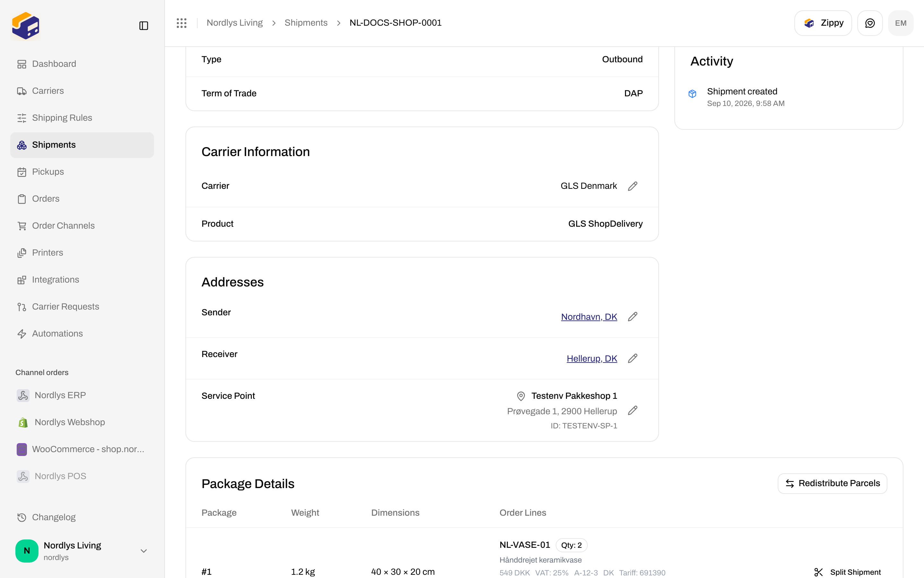This screenshot has height=578, width=924.
Task: Open the chat support icon
Action: [870, 23]
